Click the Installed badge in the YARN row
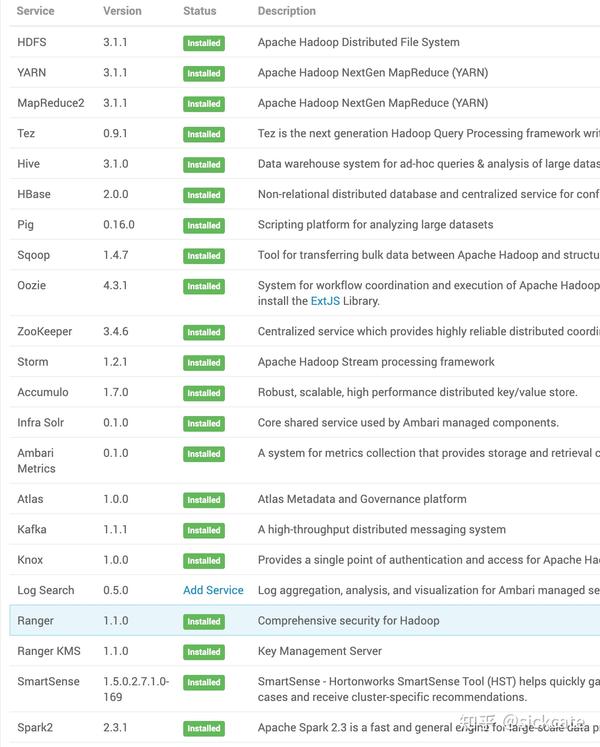 click(203, 74)
